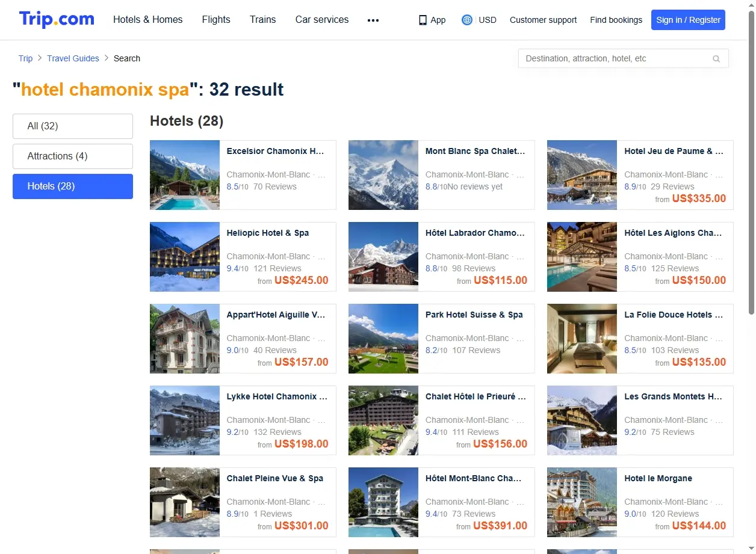The width and height of the screenshot is (756, 554).
Task: Select the Attractions (4) filter tab
Action: 73,156
